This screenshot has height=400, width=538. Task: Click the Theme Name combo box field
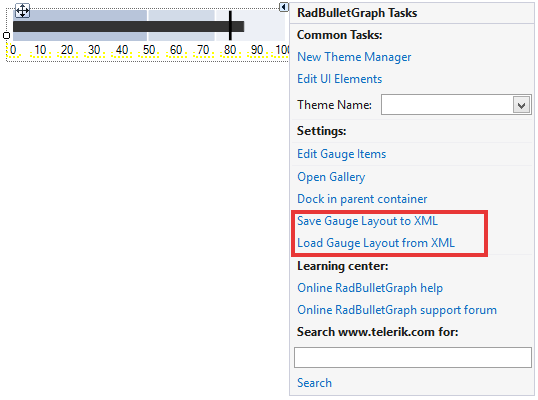[456, 105]
